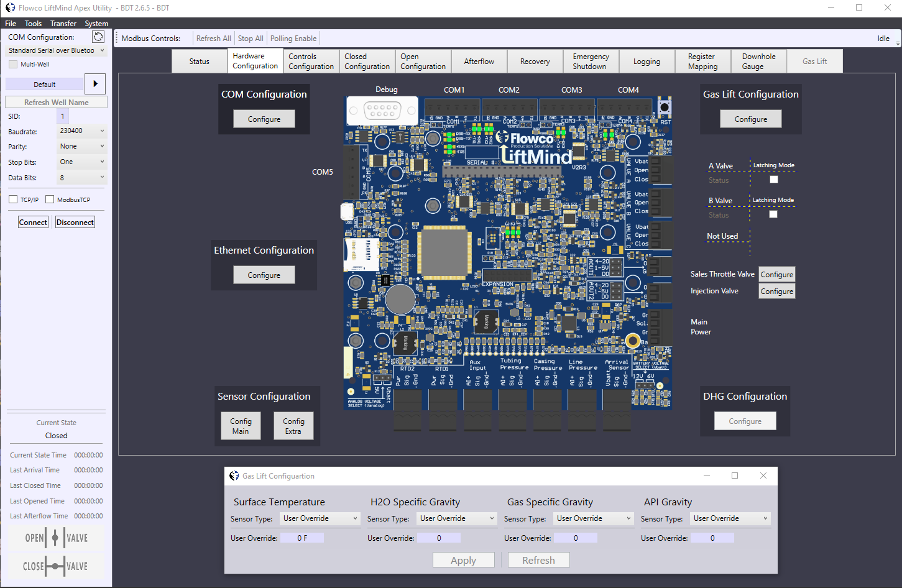This screenshot has width=902, height=588.
Task: Check B Valve Latching Mode box
Action: coord(773,214)
